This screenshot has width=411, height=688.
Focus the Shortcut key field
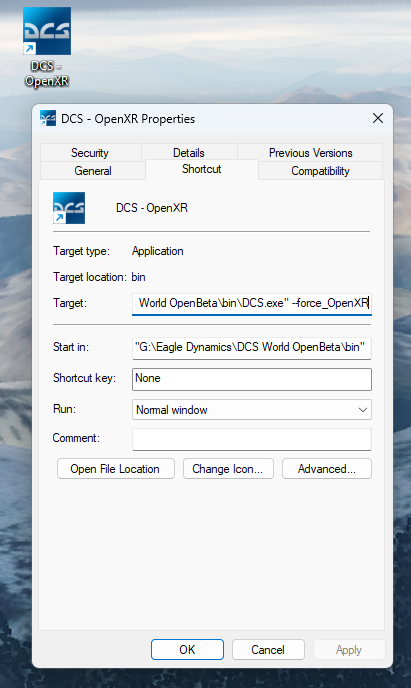pyautogui.click(x=252, y=379)
